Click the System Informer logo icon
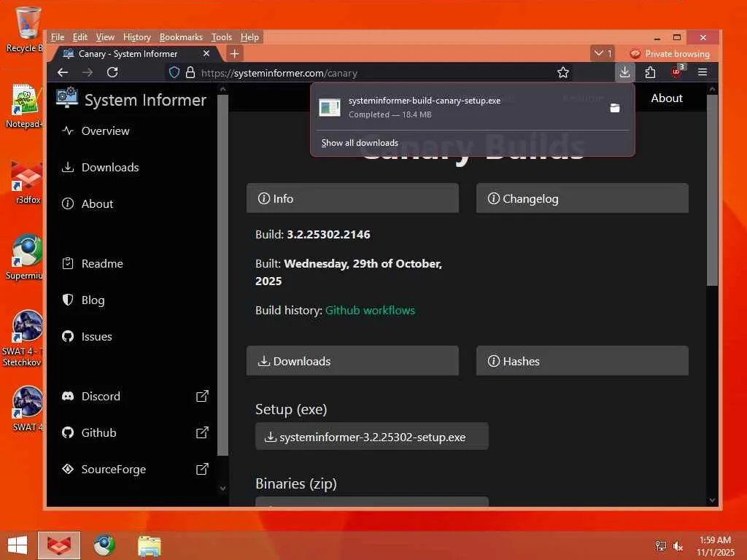This screenshot has height=560, width=747. tap(66, 97)
